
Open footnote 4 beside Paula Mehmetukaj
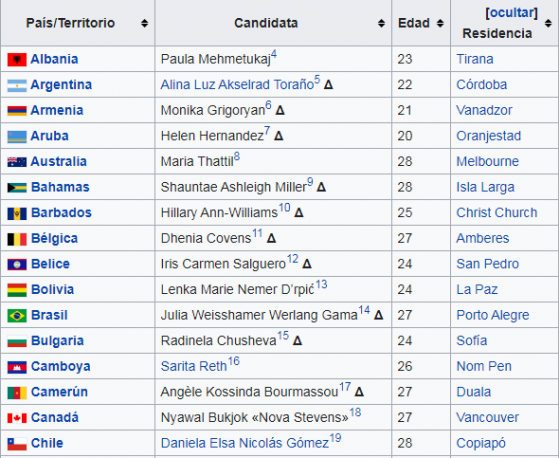(x=274, y=54)
